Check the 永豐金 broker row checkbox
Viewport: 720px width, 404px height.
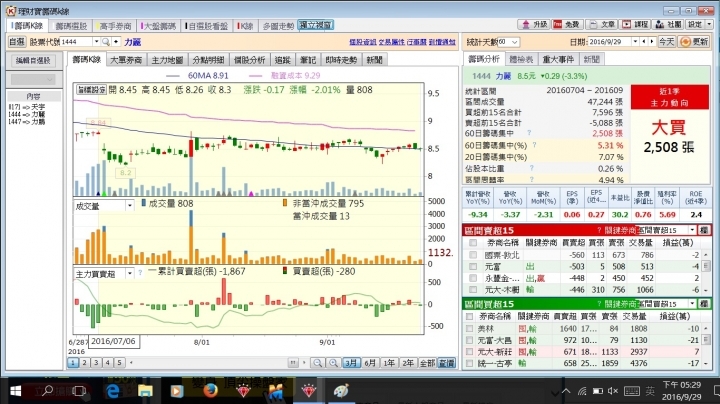(x=473, y=278)
